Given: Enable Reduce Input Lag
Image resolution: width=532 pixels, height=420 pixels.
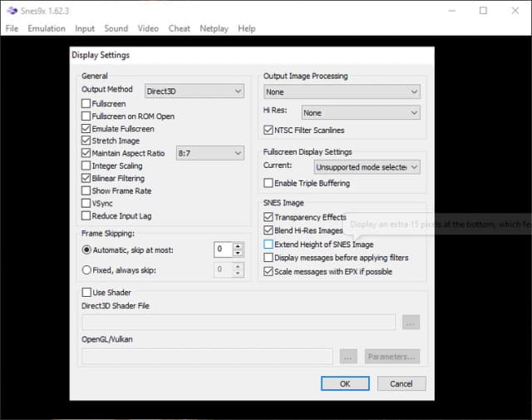Looking at the screenshot, I should point(86,216).
